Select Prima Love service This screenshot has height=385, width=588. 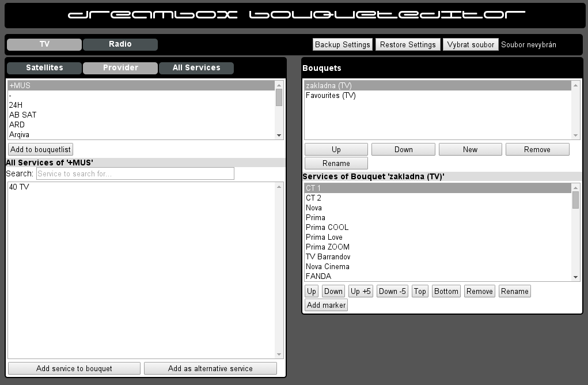click(438, 237)
